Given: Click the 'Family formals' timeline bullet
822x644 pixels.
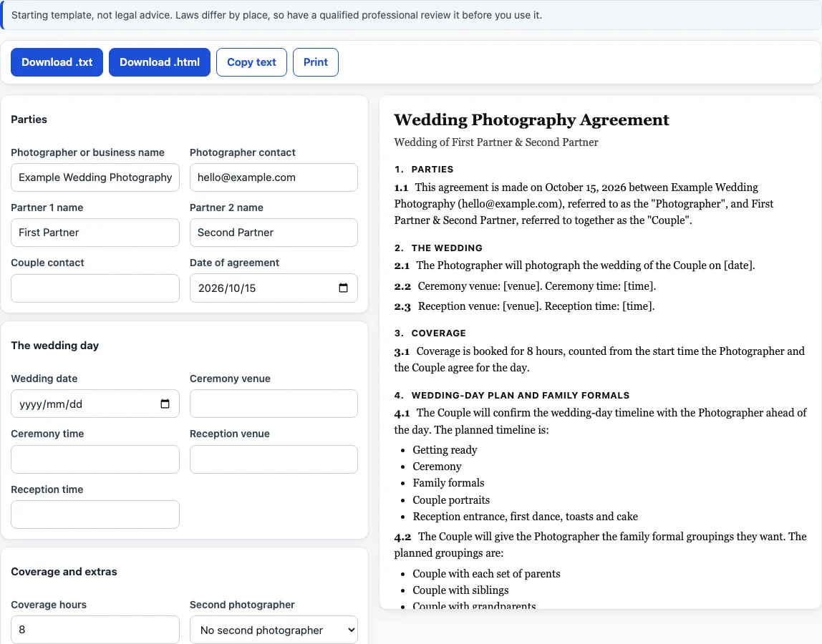Looking at the screenshot, I should 448,482.
